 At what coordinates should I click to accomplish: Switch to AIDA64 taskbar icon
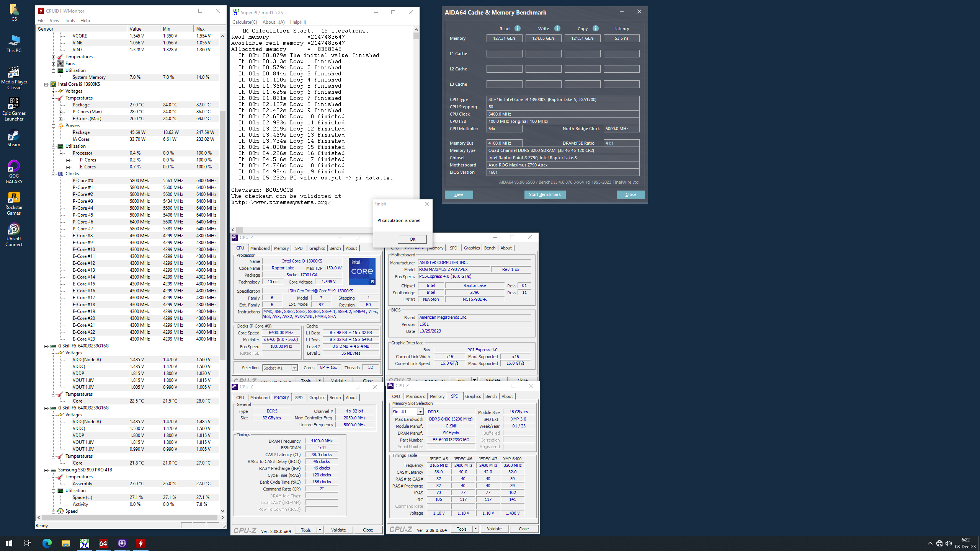pos(103,543)
